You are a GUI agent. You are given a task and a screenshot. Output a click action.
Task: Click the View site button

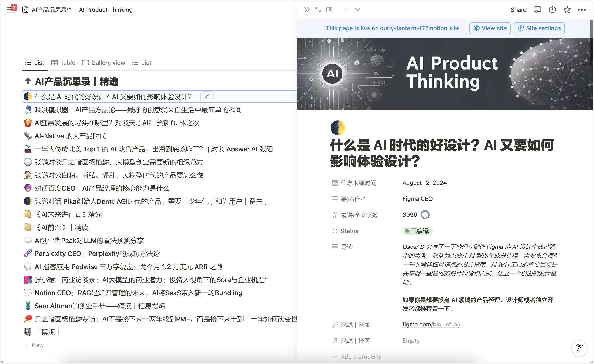tap(490, 28)
